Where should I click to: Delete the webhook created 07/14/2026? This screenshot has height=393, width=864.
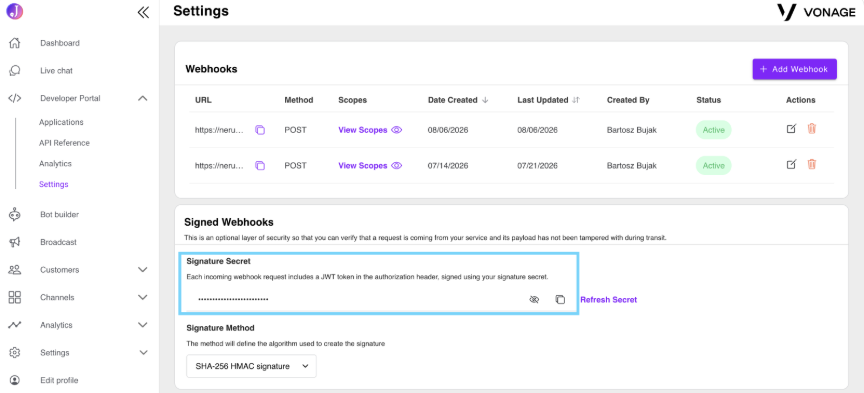click(x=812, y=164)
